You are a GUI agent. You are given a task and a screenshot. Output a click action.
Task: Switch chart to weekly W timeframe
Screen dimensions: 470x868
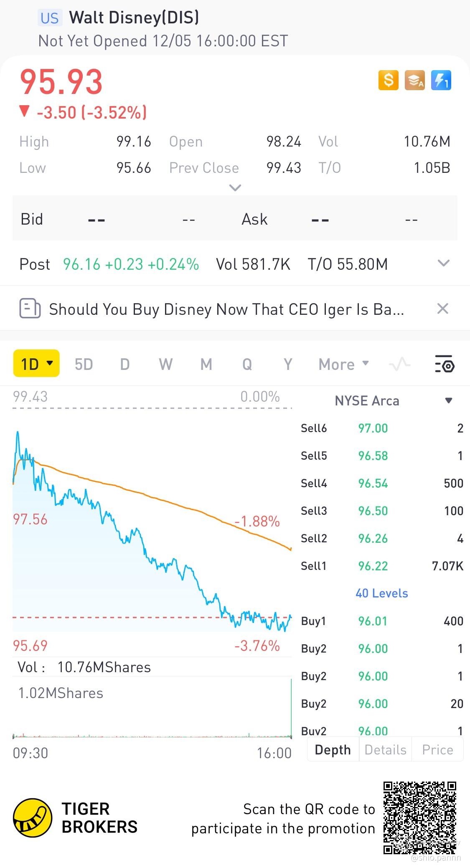click(x=165, y=364)
